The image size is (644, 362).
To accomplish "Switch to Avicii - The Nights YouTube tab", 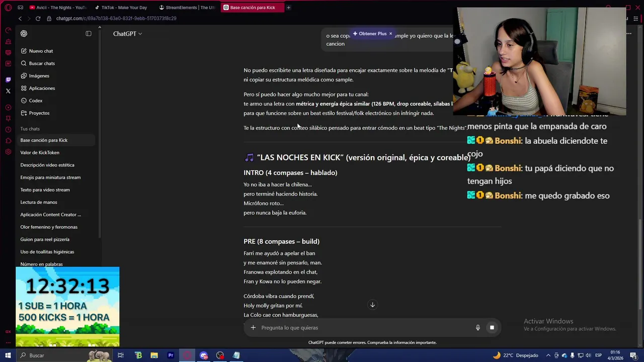I will pos(58,8).
